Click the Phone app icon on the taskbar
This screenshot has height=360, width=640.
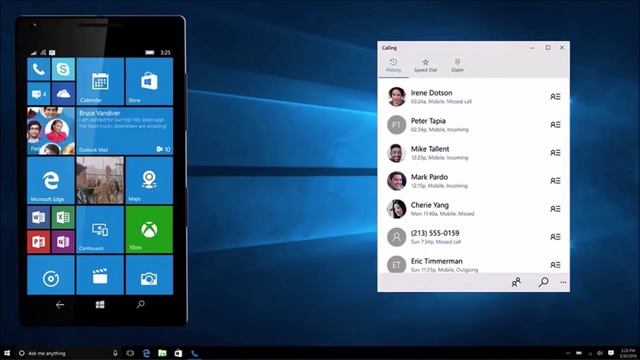[x=195, y=353]
